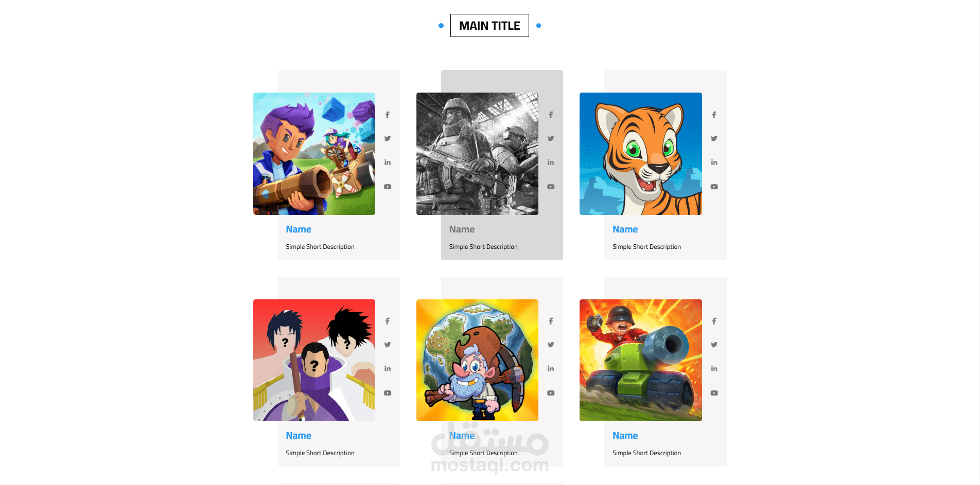980x485 pixels.
Task: Select the purple-haired bazooka hero thumbnail
Action: (314, 154)
